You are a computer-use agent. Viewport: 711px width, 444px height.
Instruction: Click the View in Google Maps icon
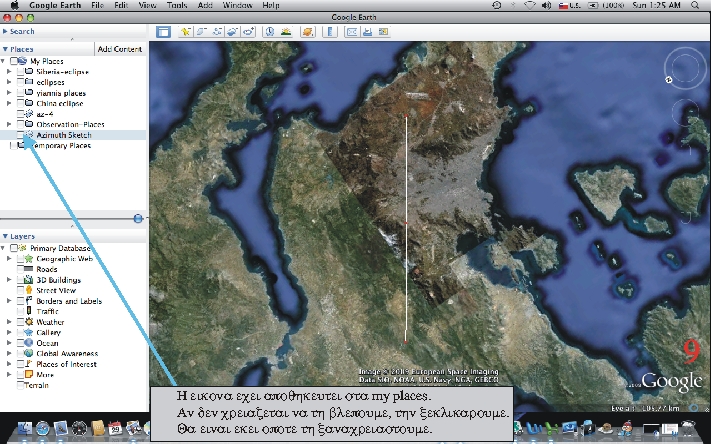click(384, 32)
